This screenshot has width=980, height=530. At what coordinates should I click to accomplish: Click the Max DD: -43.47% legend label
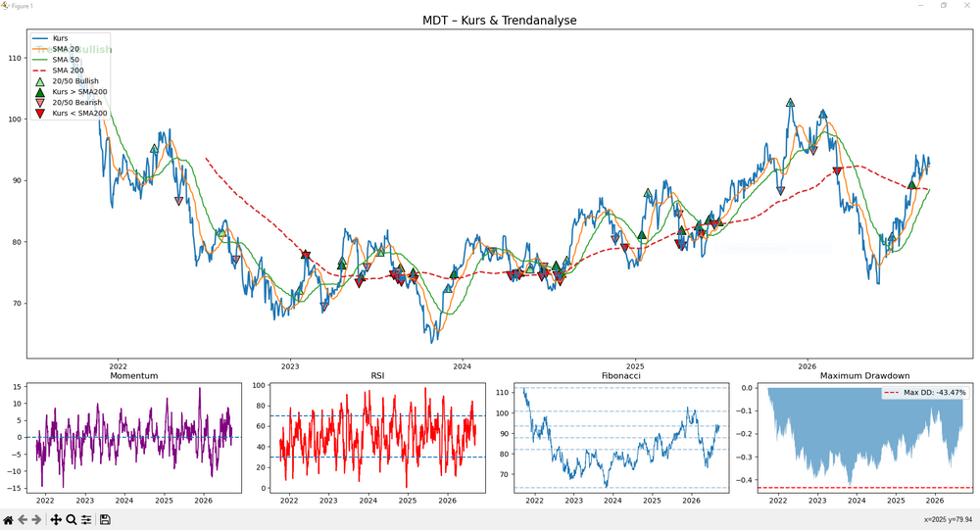click(934, 393)
